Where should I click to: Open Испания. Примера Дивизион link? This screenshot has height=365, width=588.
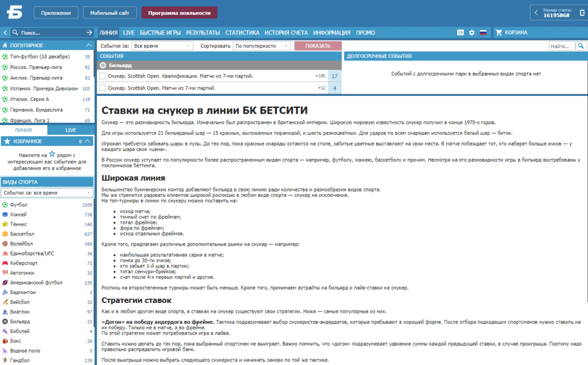coord(44,88)
